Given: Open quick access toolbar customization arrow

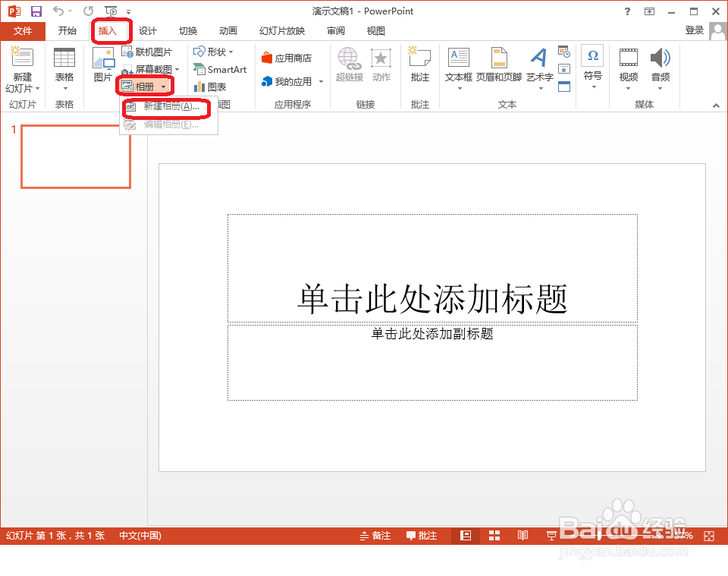Looking at the screenshot, I should 129,11.
